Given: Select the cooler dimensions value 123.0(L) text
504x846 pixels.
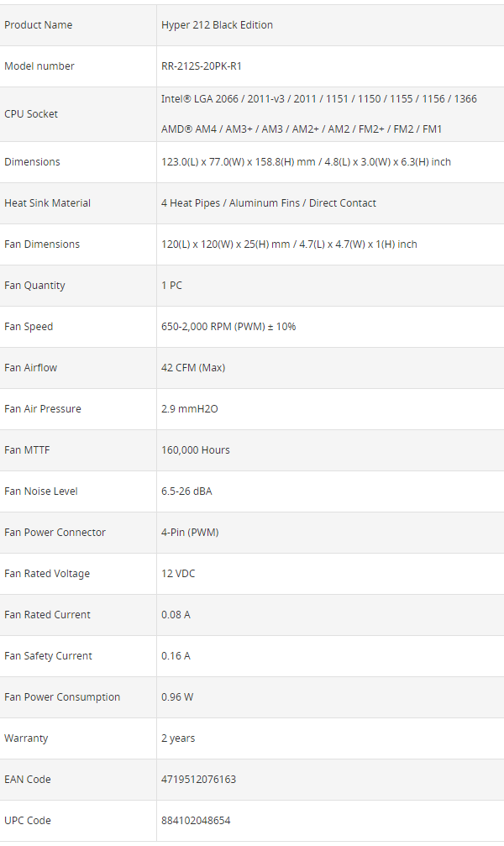Looking at the screenshot, I should pos(306,162).
